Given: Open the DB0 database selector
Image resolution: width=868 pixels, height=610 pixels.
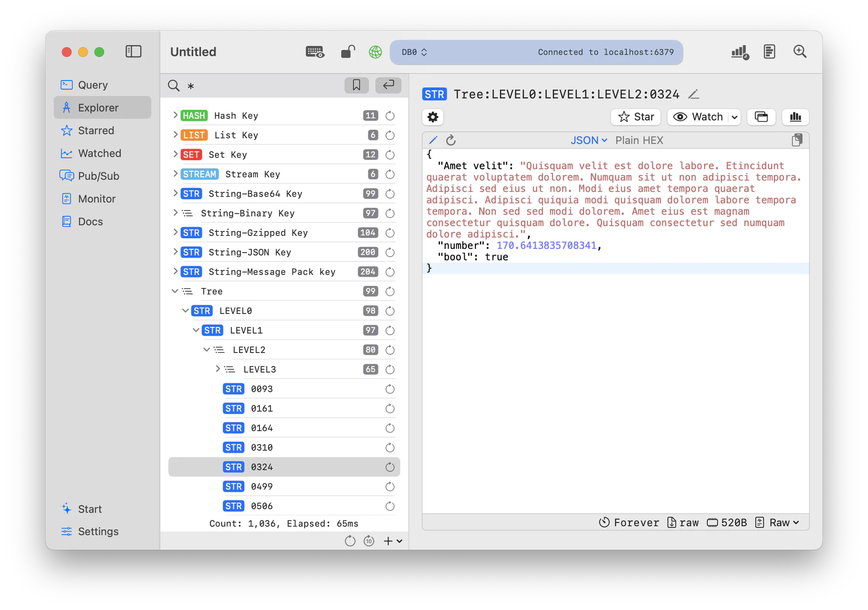Looking at the screenshot, I should [414, 52].
